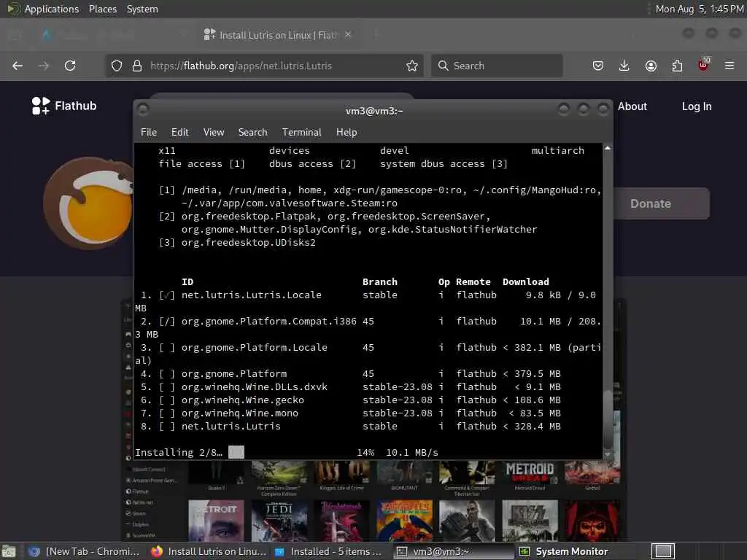This screenshot has width=747, height=560.
Task: Click the terminal scrollbar up arrow
Action: 608,149
